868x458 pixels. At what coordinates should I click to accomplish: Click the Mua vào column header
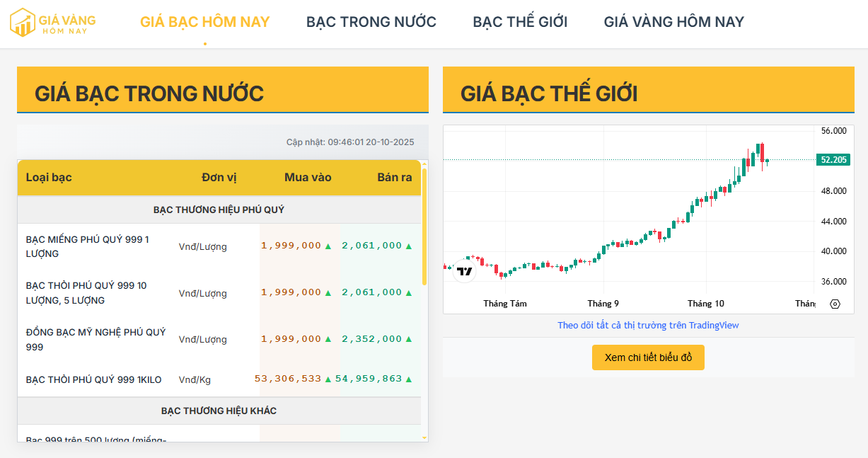pos(308,178)
